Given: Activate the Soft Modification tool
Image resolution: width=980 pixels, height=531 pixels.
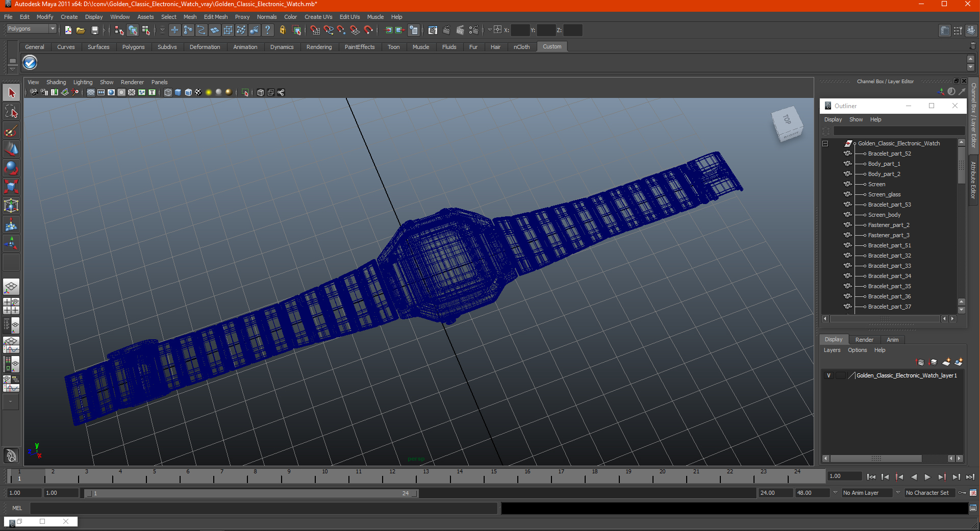Looking at the screenshot, I should [x=11, y=225].
